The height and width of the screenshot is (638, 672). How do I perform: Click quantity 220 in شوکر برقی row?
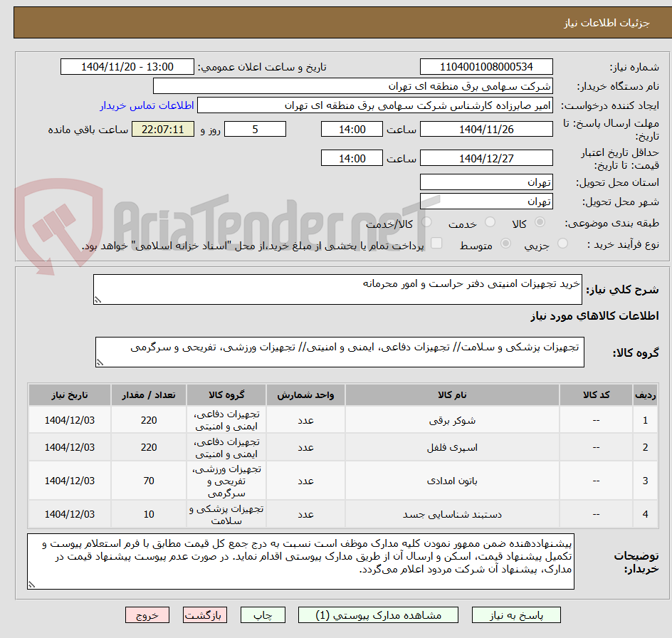pos(149,420)
